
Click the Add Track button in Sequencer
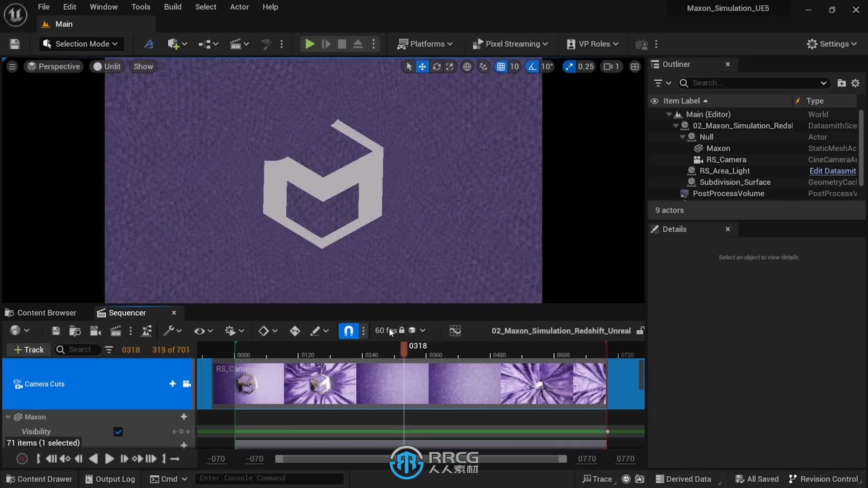(x=28, y=350)
